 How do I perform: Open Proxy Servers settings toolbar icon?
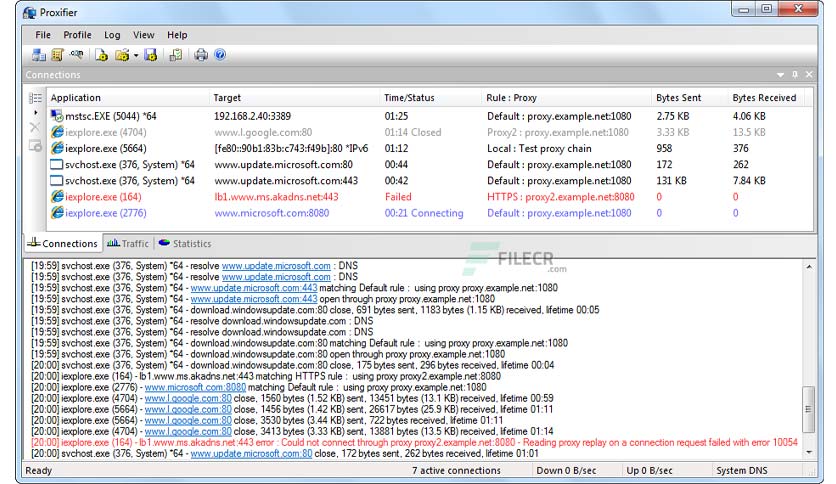click(x=38, y=55)
